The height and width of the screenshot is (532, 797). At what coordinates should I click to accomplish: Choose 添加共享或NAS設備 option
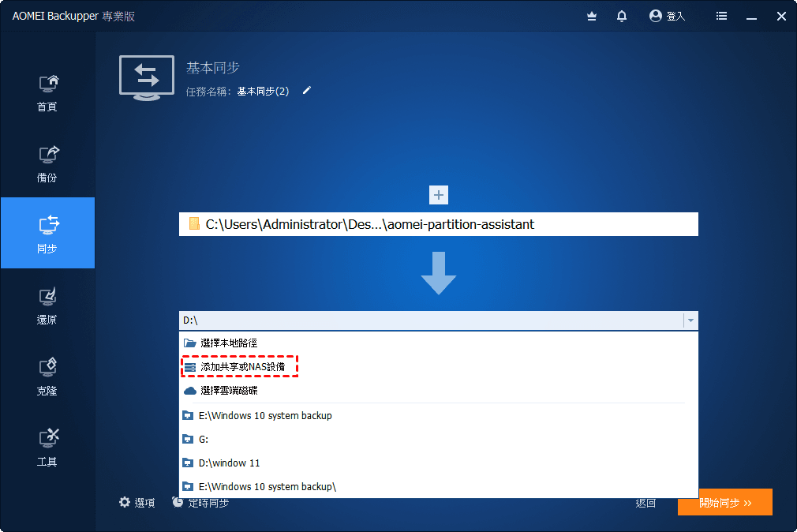click(x=439, y=367)
